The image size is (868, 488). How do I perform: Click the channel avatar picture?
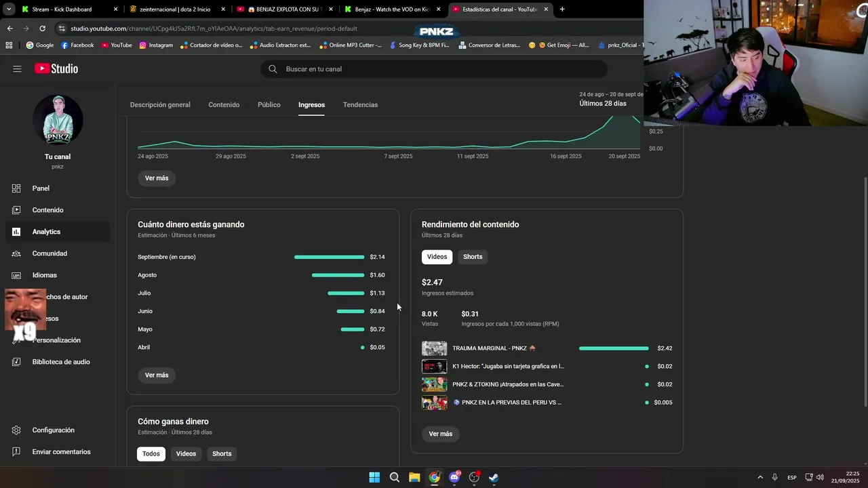(x=58, y=120)
